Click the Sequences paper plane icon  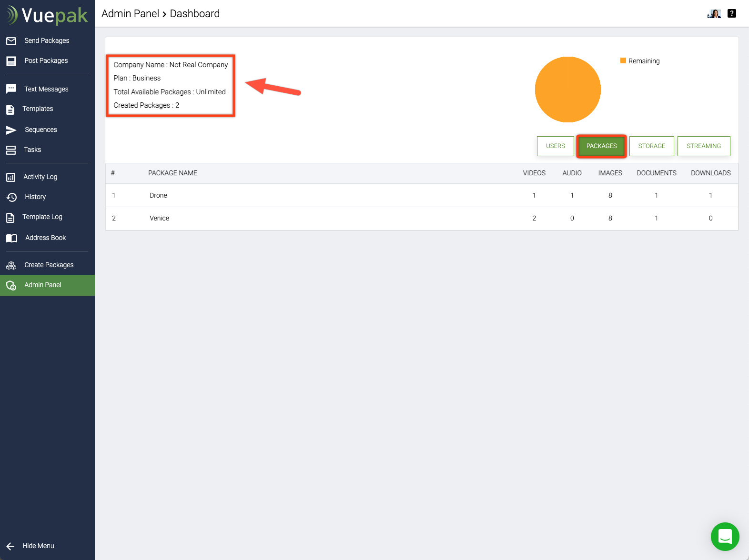11,130
